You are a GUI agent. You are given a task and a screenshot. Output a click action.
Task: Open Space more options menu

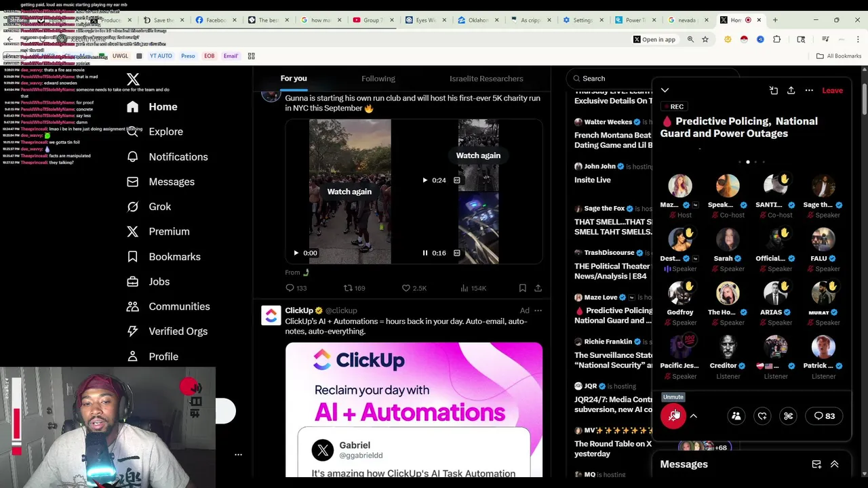[x=809, y=90]
